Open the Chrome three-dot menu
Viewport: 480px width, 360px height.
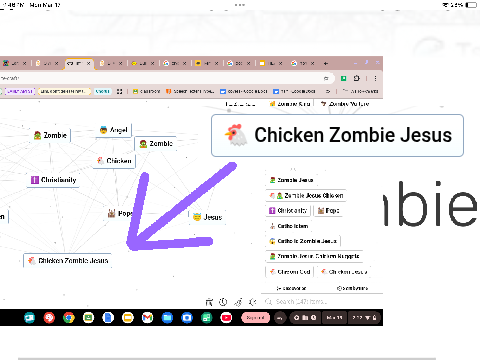[x=375, y=78]
